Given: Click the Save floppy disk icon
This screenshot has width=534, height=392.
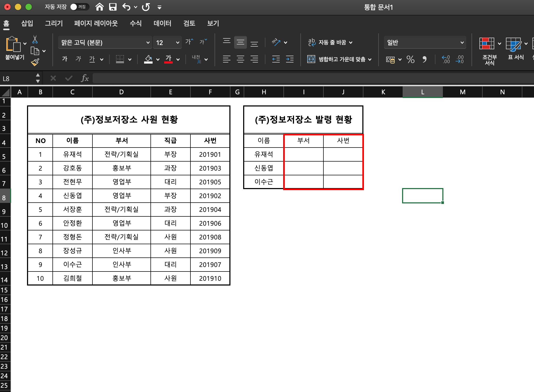Looking at the screenshot, I should [113, 7].
